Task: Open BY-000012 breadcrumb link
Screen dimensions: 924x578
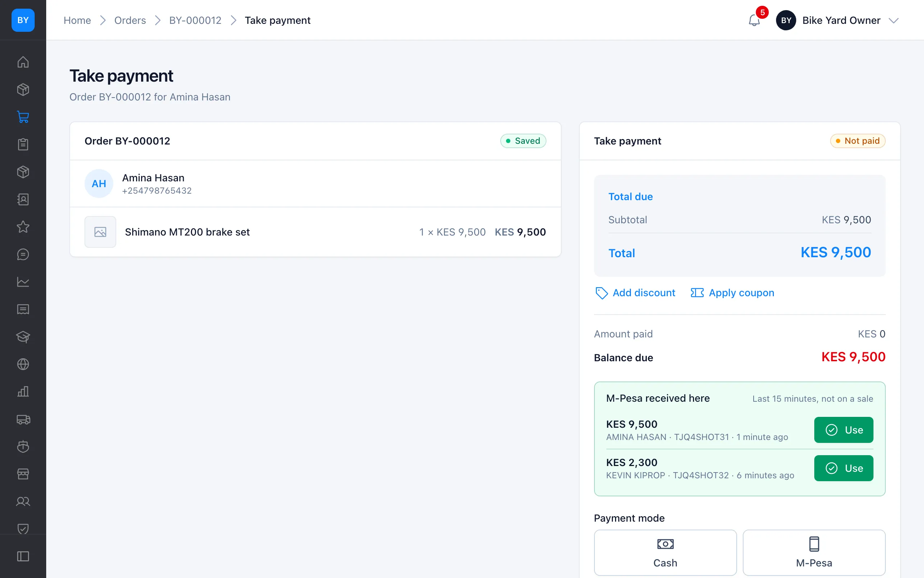Action: coord(195,20)
